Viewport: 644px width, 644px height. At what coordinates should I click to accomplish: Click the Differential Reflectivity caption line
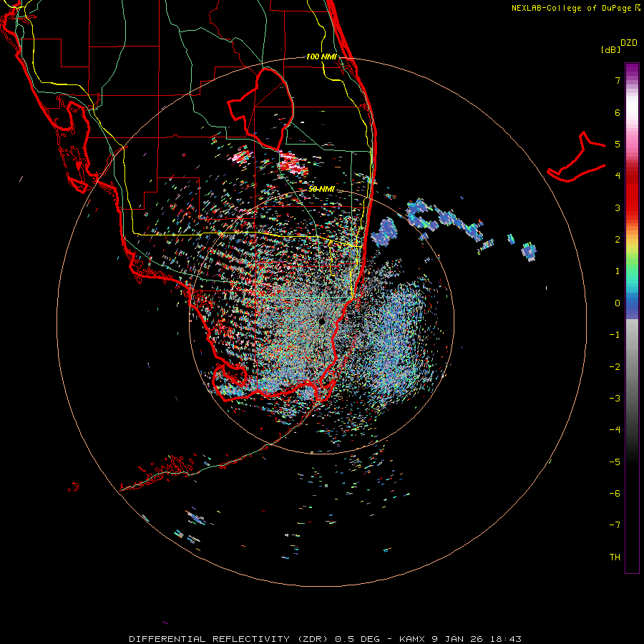tap(326, 639)
